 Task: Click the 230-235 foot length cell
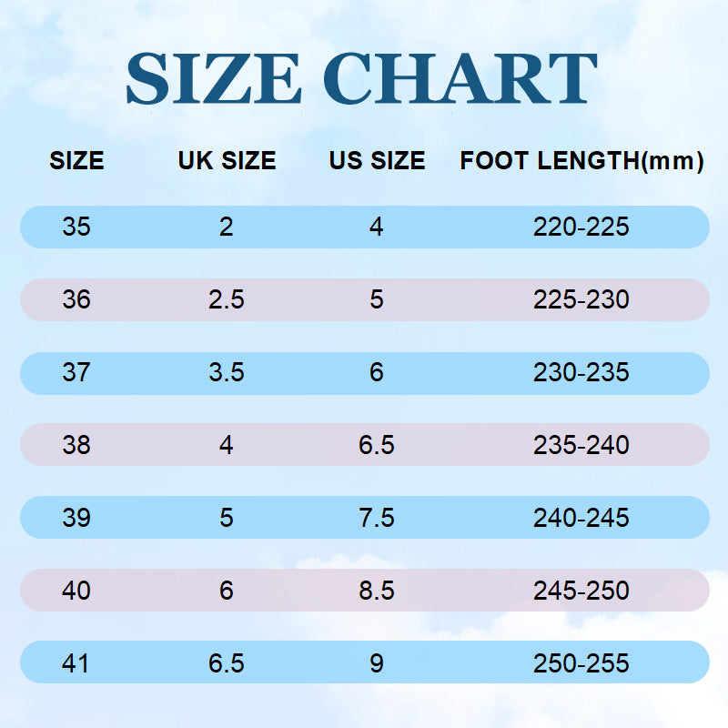coord(581,373)
